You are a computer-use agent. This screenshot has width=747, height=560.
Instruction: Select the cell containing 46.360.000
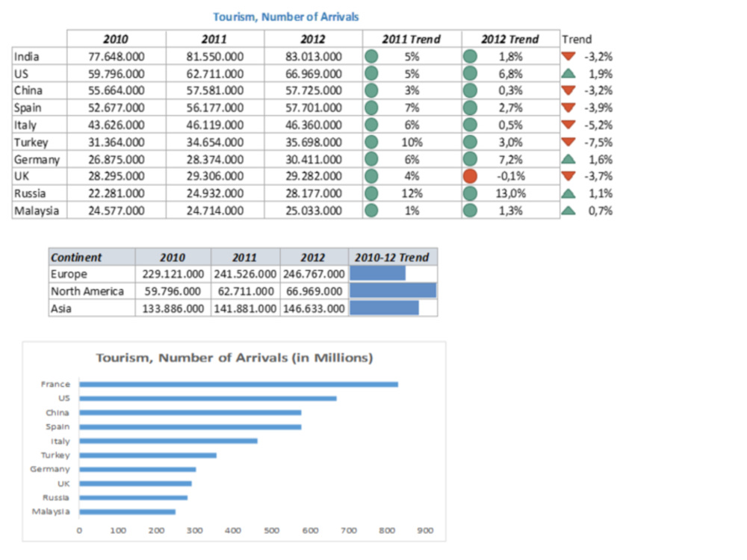314,125
